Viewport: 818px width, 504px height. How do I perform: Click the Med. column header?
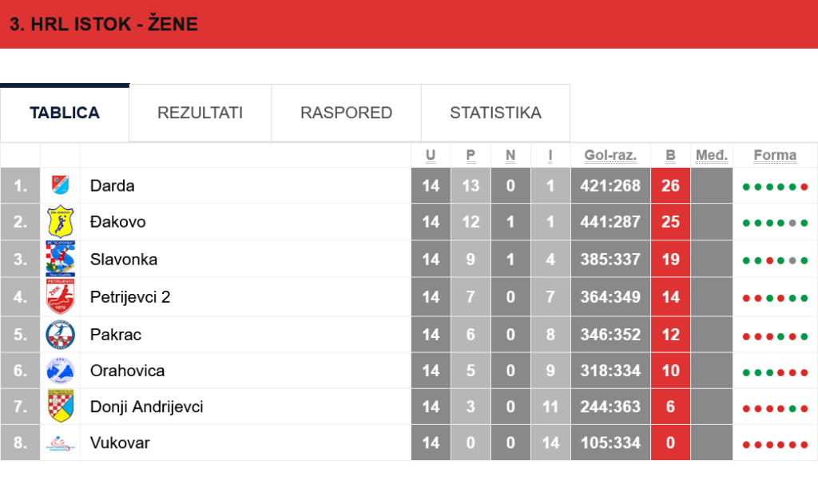pos(711,155)
